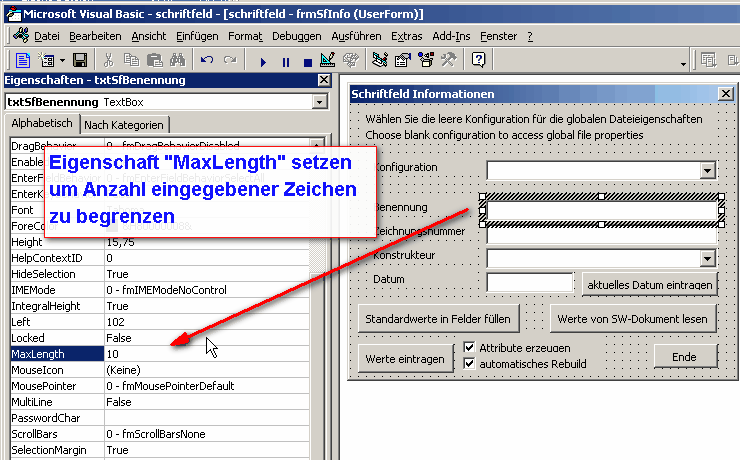Select the HelpContextID property row
Image resolution: width=740 pixels, height=460 pixels.
[x=160, y=258]
